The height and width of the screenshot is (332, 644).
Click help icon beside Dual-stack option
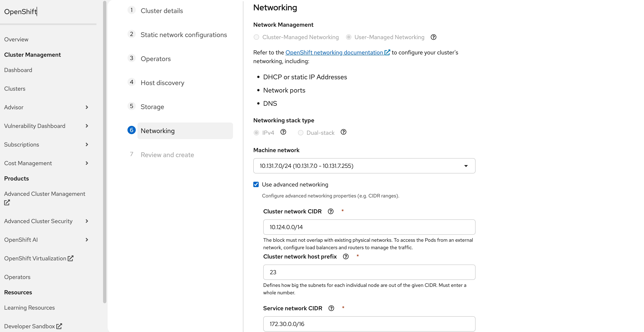point(344,132)
